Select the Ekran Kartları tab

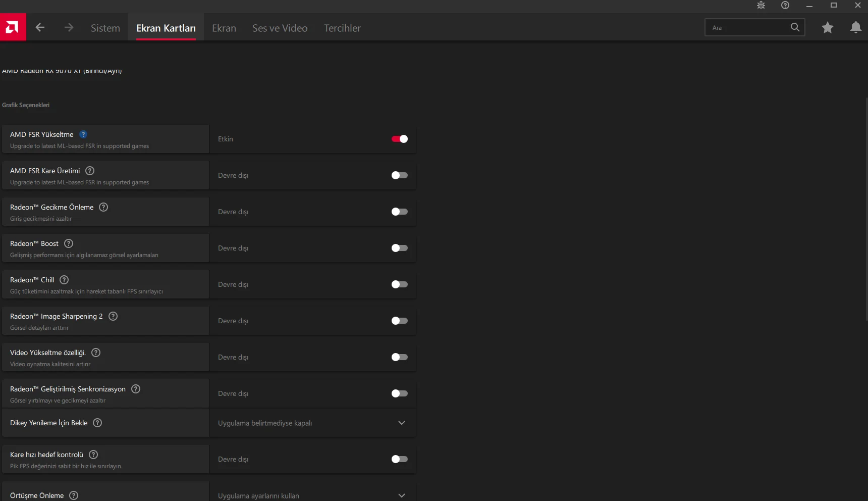point(166,28)
